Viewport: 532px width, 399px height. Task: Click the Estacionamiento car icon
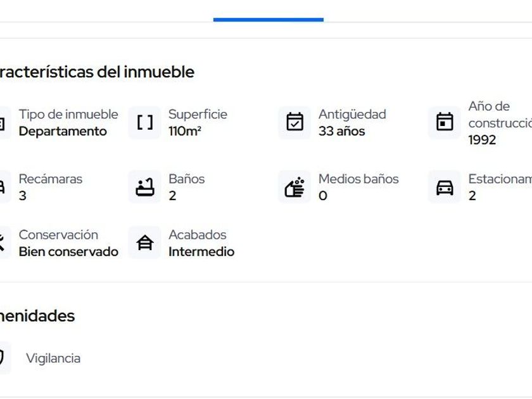coord(445,187)
